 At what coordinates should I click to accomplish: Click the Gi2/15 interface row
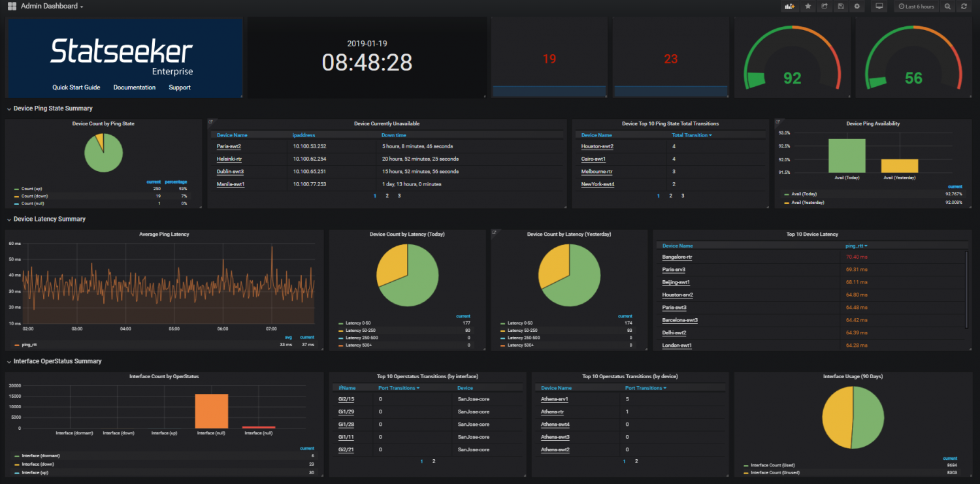point(428,399)
